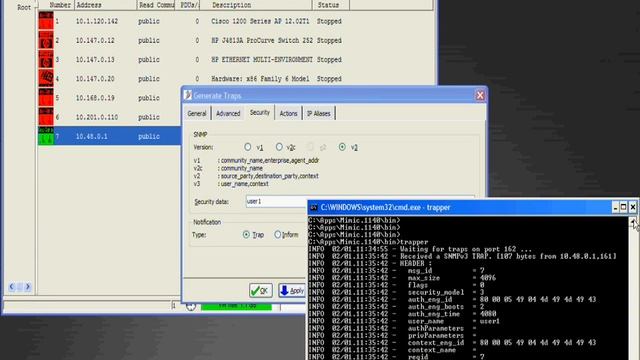Minimize the cmd.exe trapper window
The height and width of the screenshot is (360, 640).
coord(615,207)
